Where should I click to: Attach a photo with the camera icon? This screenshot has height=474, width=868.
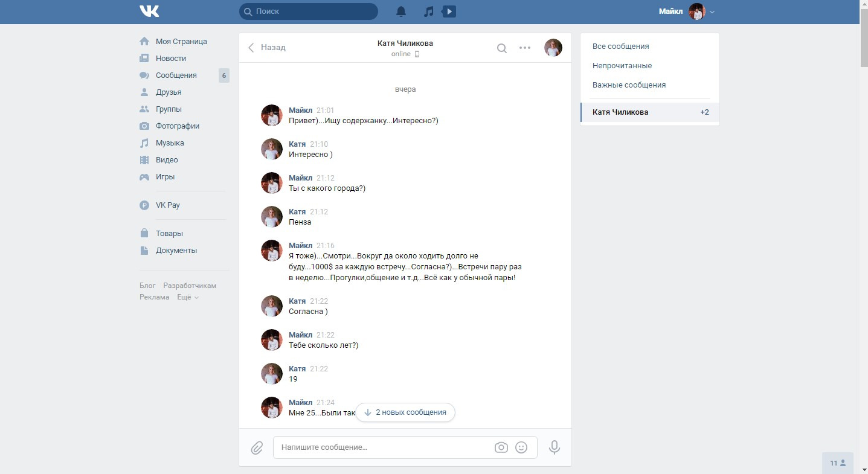[x=501, y=447]
